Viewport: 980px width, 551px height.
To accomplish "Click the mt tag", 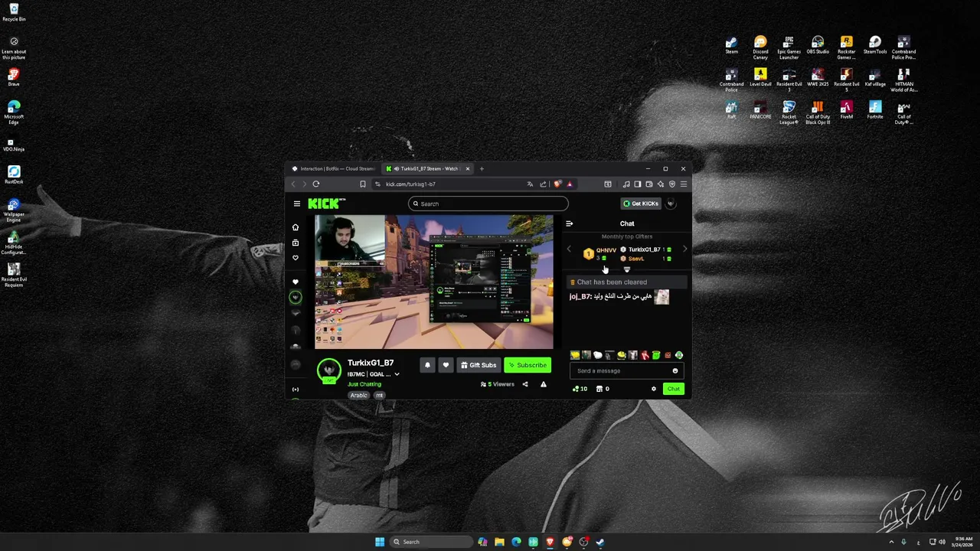I will (x=379, y=396).
